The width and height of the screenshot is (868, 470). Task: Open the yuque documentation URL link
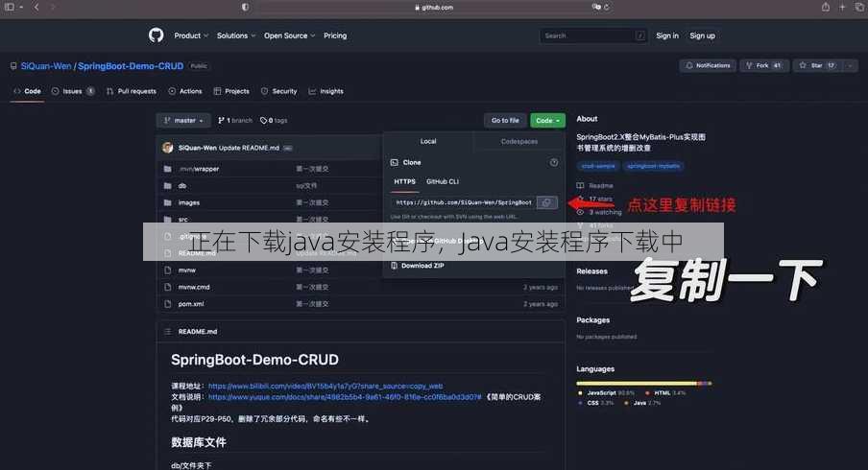click(345, 397)
